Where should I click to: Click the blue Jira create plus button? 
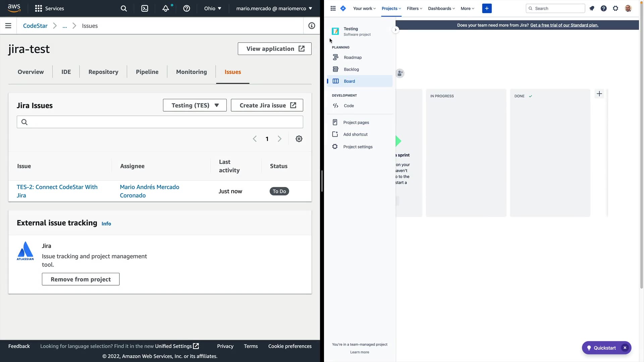pyautogui.click(x=487, y=8)
